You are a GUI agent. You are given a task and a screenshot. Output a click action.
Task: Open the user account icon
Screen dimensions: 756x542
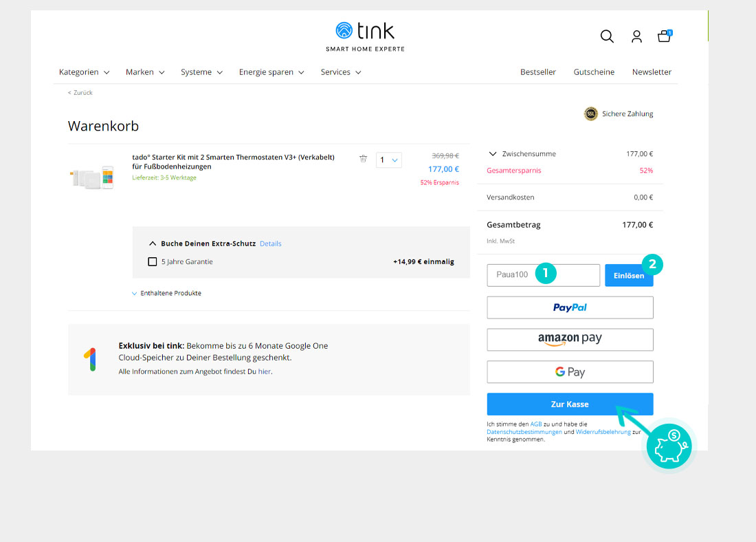point(636,36)
